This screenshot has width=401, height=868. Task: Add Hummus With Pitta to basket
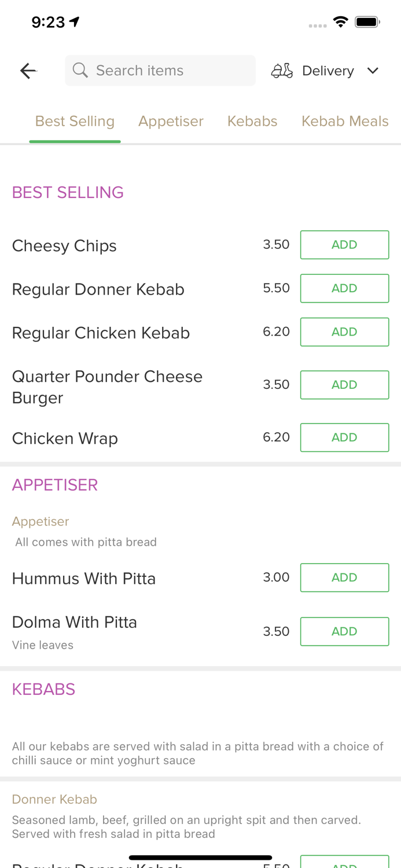[x=344, y=577]
